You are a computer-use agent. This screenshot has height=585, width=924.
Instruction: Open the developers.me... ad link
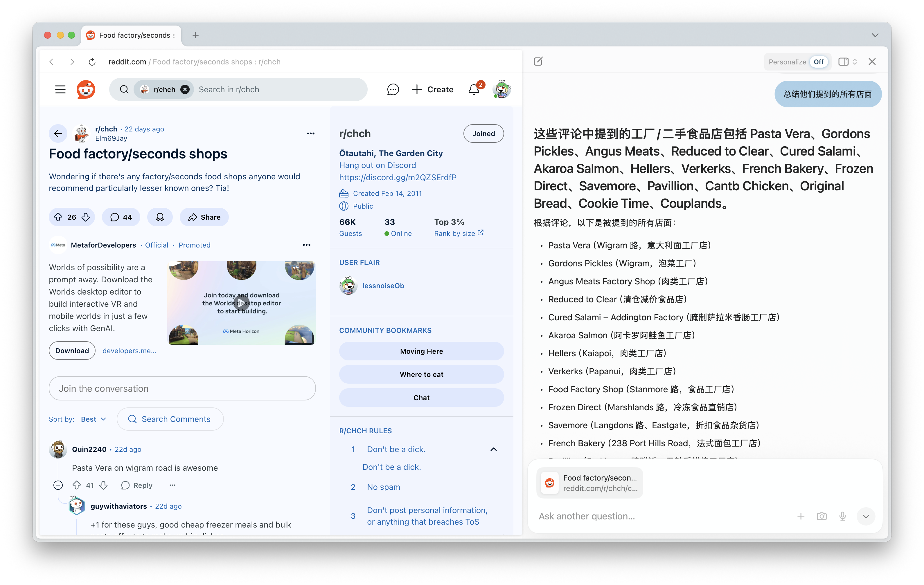tap(129, 350)
